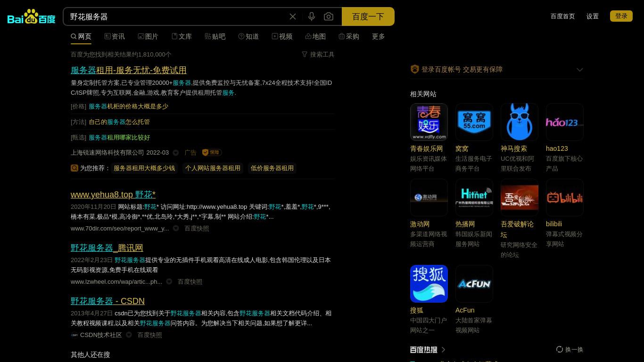
Task: Click the 广告 label
Action: tap(190, 152)
